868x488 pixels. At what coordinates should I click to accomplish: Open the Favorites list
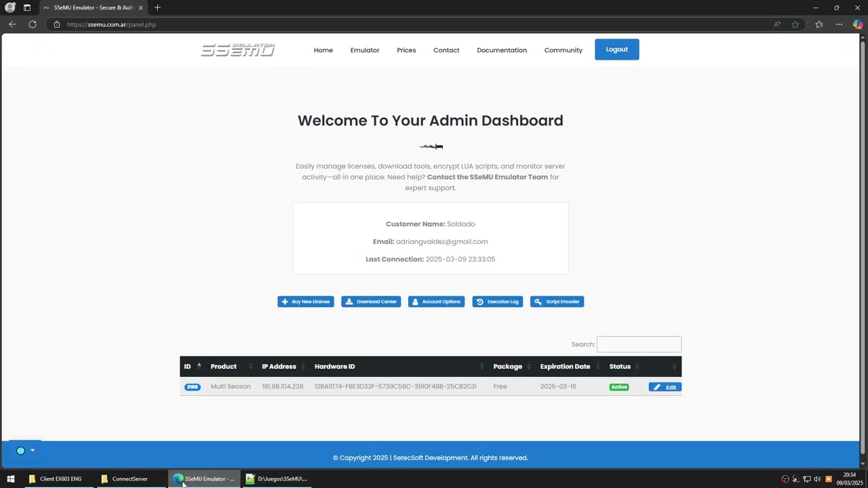819,24
